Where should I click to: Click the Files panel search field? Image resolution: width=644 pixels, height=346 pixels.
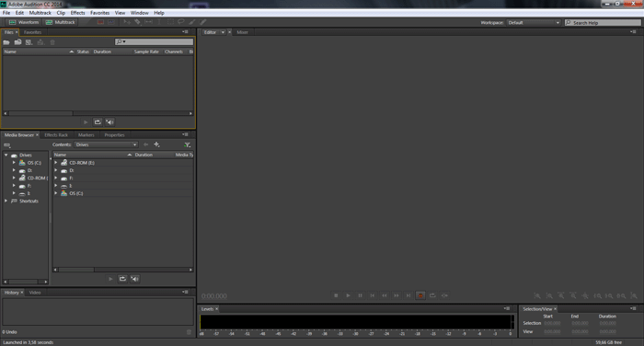(x=154, y=42)
